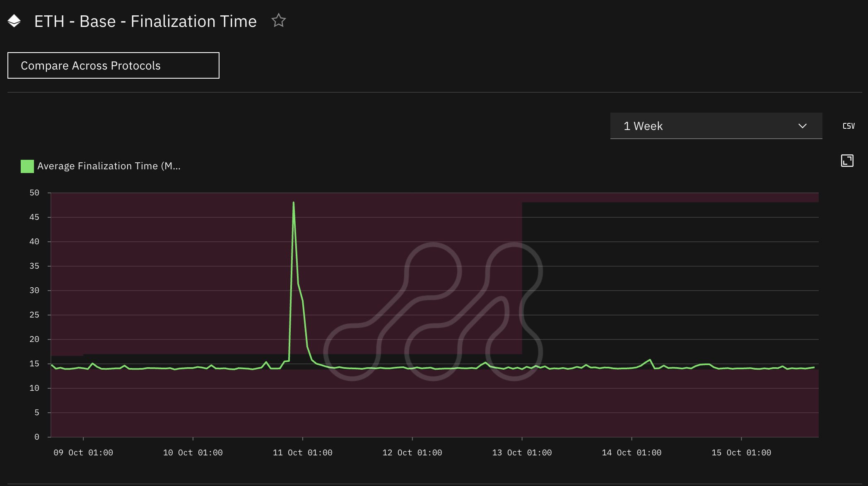Expand chart to fullscreen
Viewport: 868px width, 486px height.
pos(847,161)
